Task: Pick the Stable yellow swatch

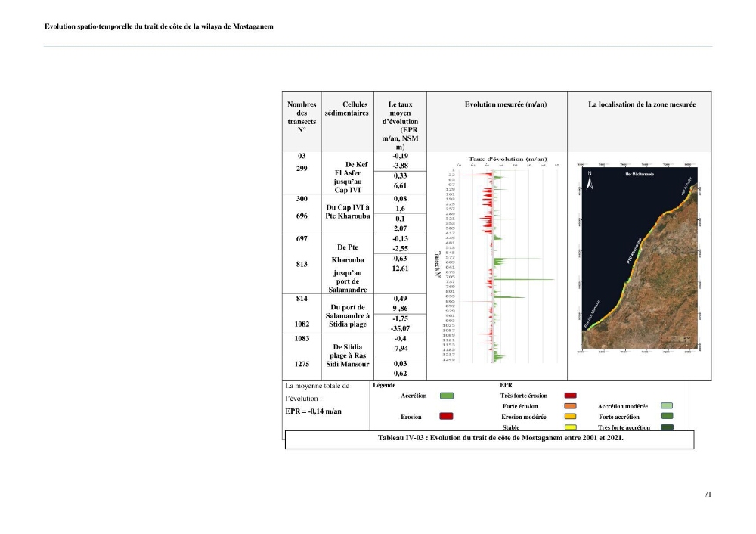Action: coord(570,427)
